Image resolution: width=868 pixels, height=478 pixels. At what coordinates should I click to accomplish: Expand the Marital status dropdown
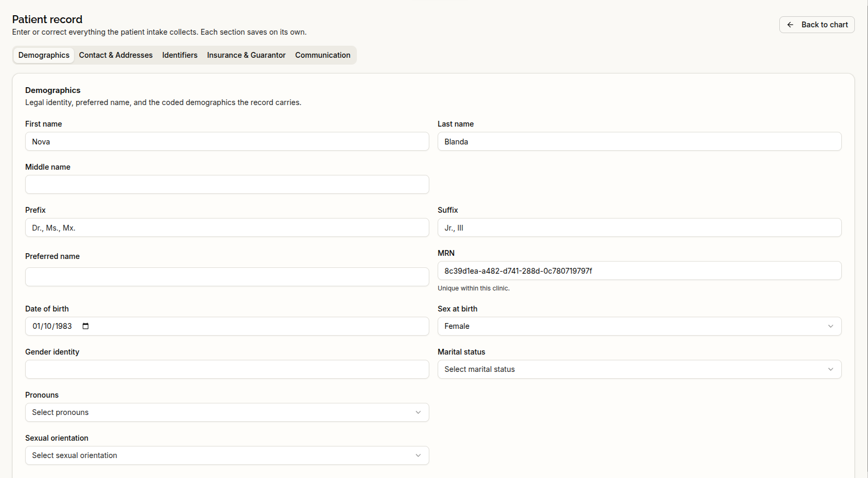[x=639, y=369]
